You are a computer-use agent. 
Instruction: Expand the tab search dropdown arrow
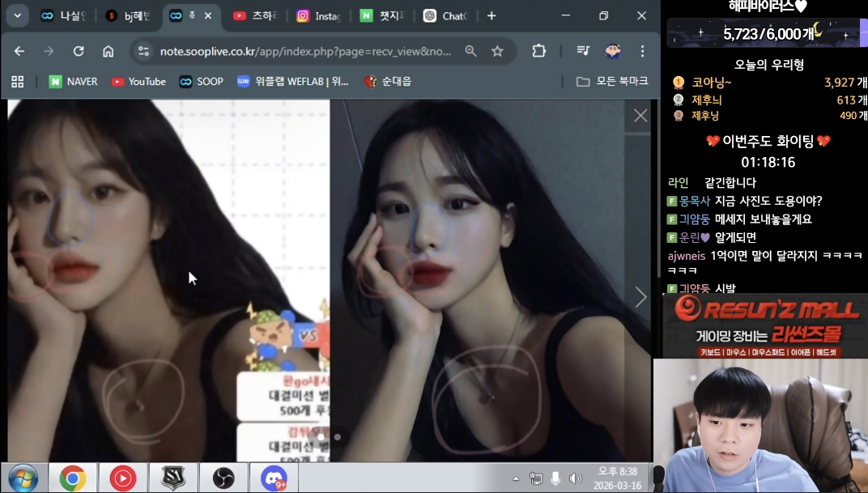(x=17, y=16)
